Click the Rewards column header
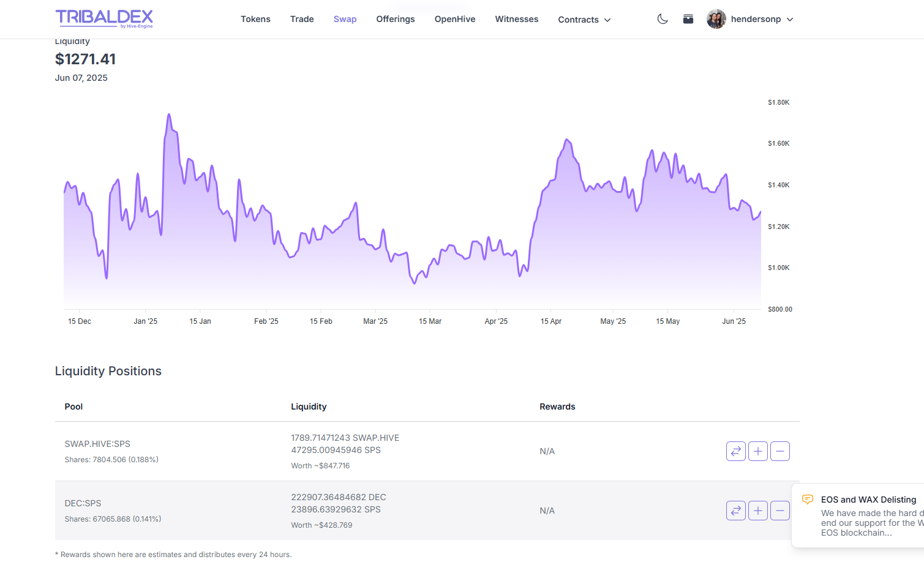The image size is (924, 562). click(557, 407)
